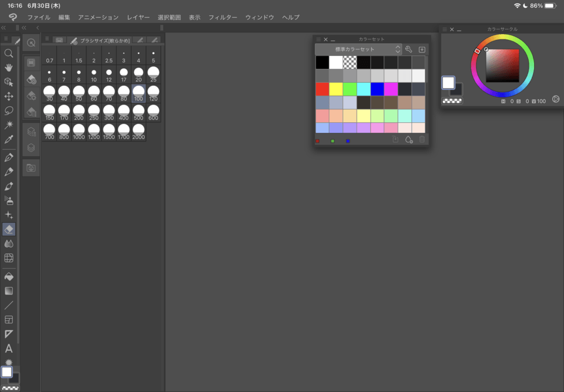
Task: Open the Layer Property dock icon
Action: pos(31,132)
